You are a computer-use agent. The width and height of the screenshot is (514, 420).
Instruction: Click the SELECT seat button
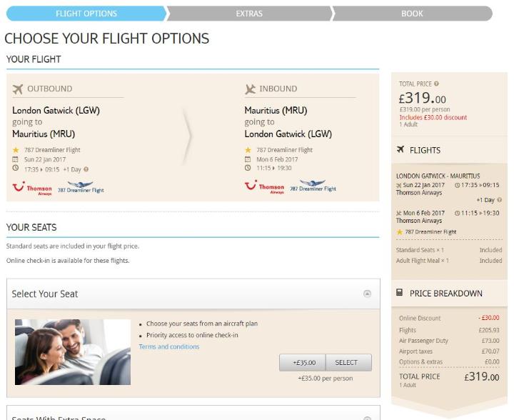(x=349, y=362)
